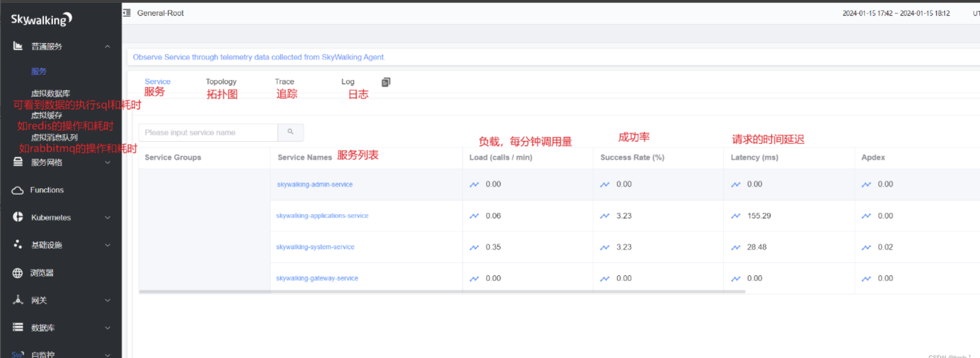Click the Kubernetes pie icon
Screen dimensions: 980x358
[x=18, y=217]
